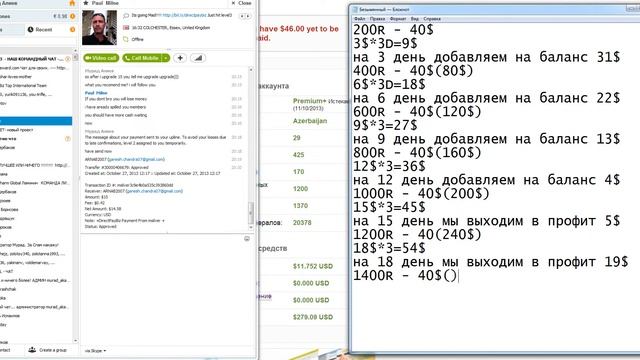Open the 'НАШ КОМАНДНЫЙ ЧАТ' conversation
Screen dimensions: 640x360
click(x=36, y=59)
